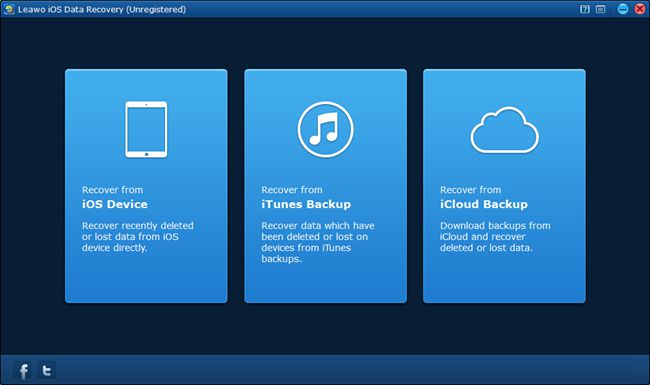This screenshot has height=385, width=650.
Task: Open the Twitter share icon
Action: pos(46,370)
